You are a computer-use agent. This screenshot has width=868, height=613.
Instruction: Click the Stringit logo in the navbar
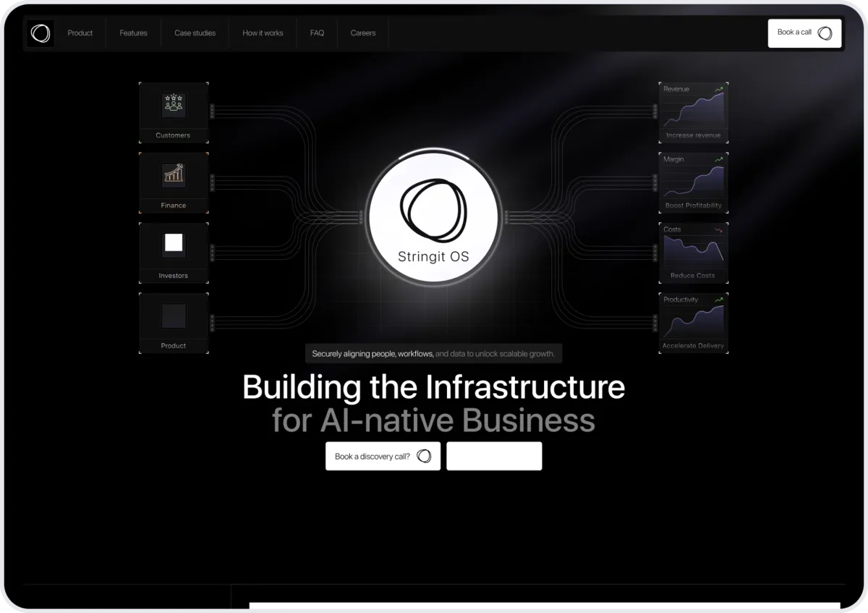[41, 33]
